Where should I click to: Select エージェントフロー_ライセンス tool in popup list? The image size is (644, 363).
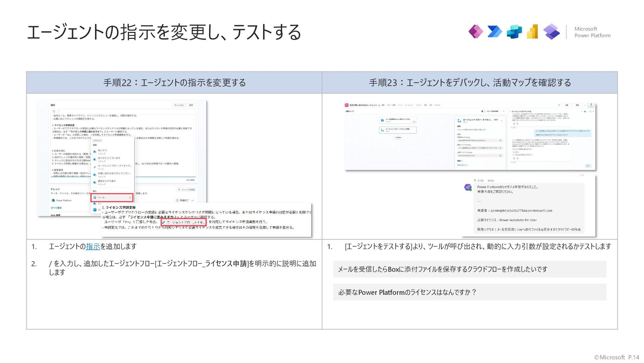point(114,166)
